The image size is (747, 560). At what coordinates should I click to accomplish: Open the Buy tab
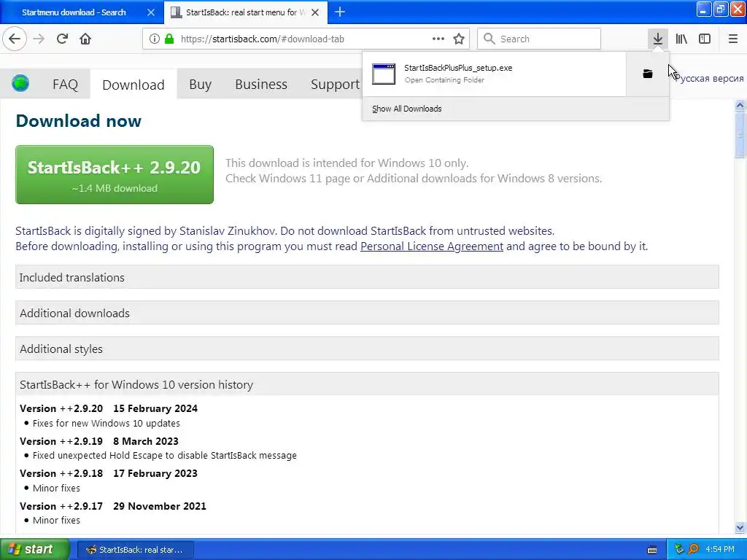200,85
